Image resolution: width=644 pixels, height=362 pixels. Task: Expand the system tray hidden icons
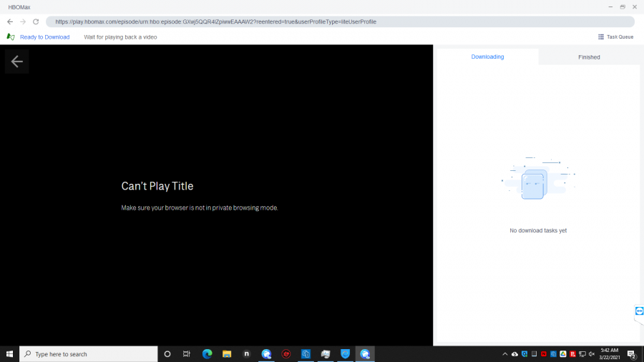tap(504, 354)
